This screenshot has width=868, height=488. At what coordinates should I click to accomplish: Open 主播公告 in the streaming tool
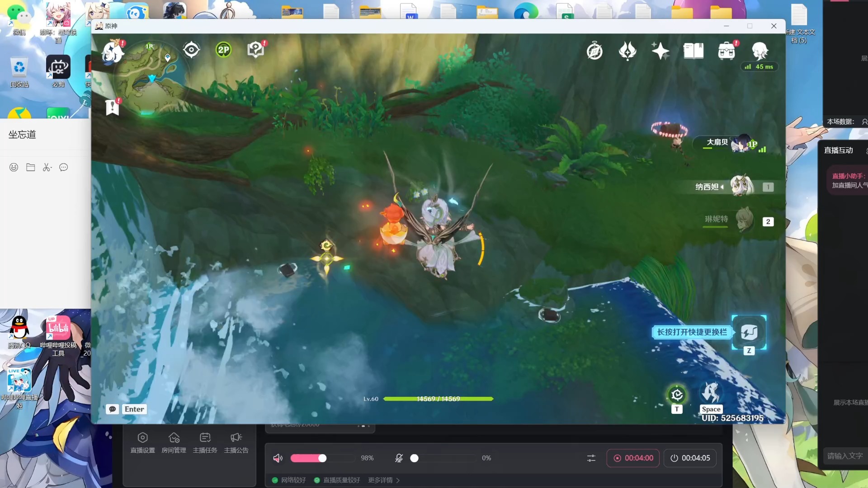[236, 443]
